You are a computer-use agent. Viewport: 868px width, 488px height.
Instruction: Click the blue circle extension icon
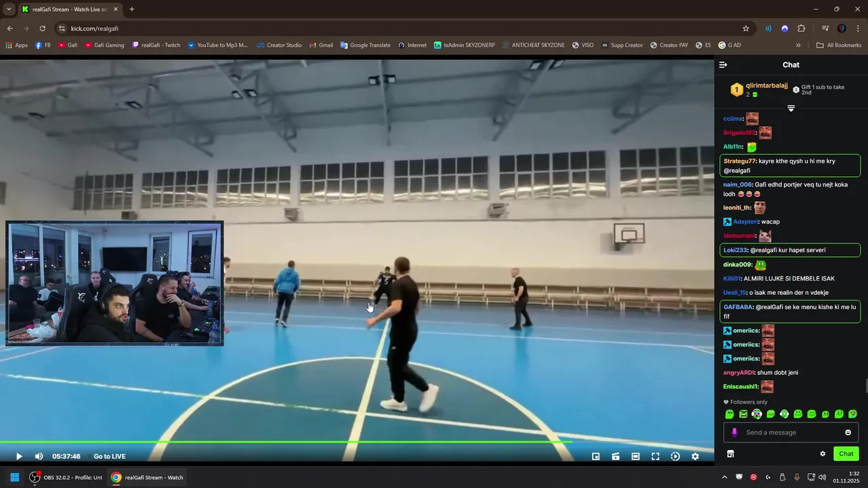tap(785, 28)
